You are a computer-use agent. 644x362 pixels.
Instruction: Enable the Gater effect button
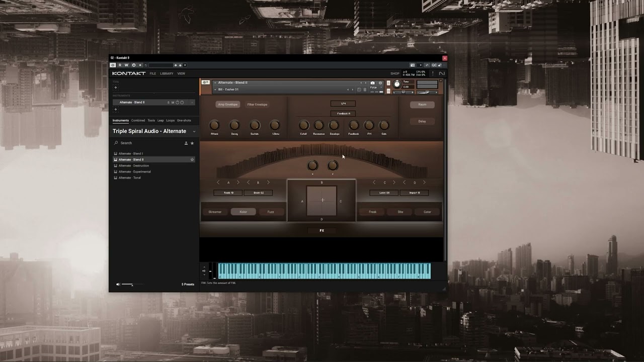[427, 212]
